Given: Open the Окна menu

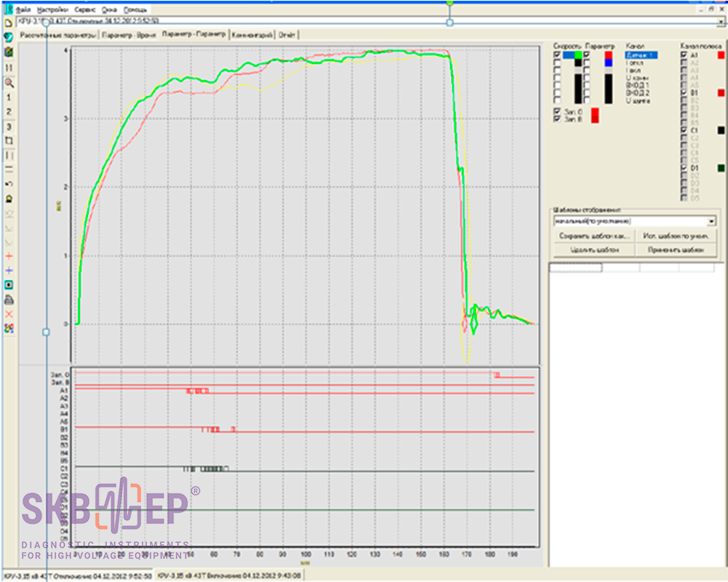Looking at the screenshot, I should pyautogui.click(x=109, y=9).
